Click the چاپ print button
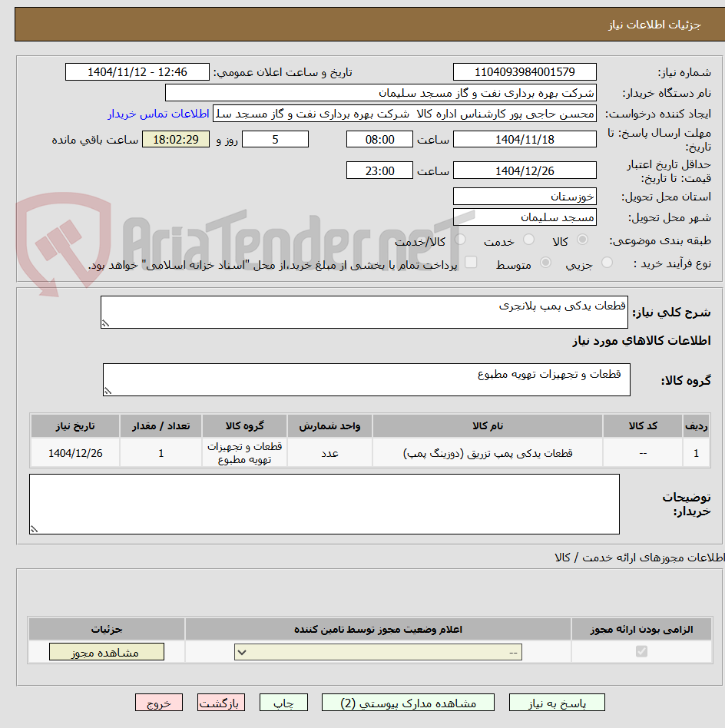The height and width of the screenshot is (728, 725). tap(283, 703)
